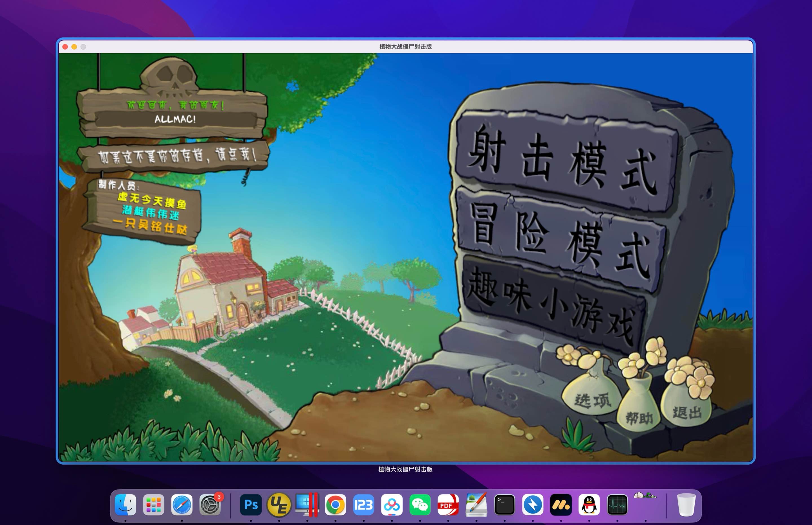Click the 植物大战僵尸射击版 label below the window
The width and height of the screenshot is (812, 525).
[x=405, y=469]
